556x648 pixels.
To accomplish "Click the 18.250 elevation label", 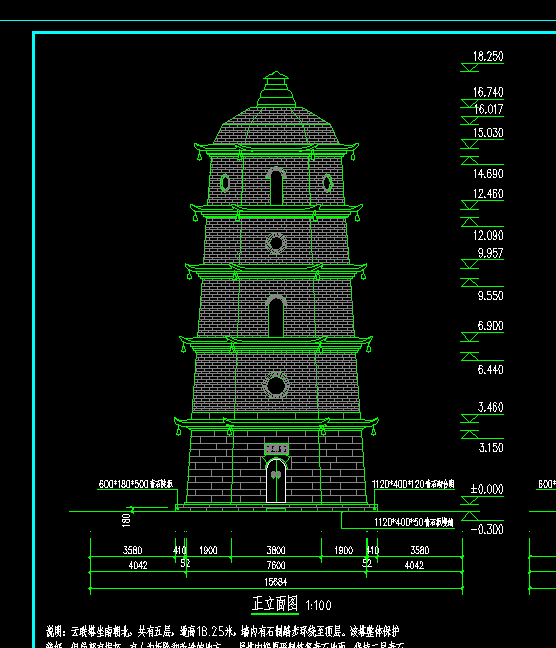I will tap(488, 56).
